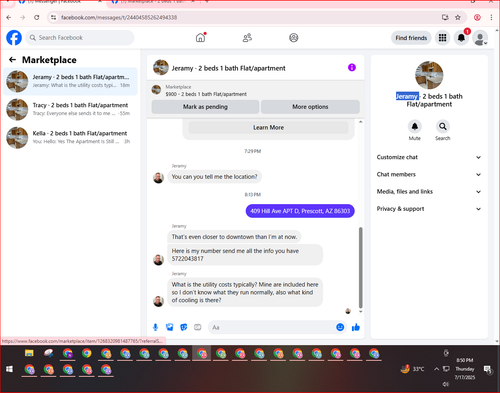Click the highlighted Jeramy name in right panel
The height and width of the screenshot is (393, 500).
(407, 96)
